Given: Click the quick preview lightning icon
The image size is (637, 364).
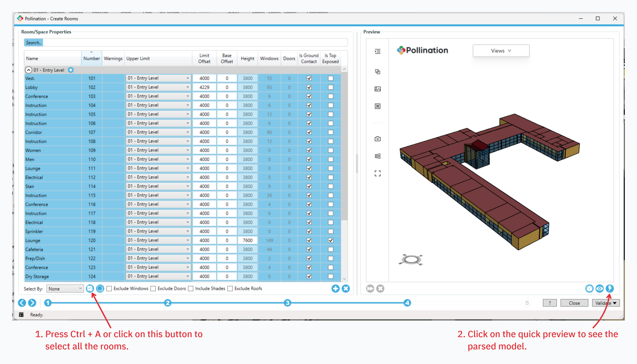Looking at the screenshot, I should point(610,289).
